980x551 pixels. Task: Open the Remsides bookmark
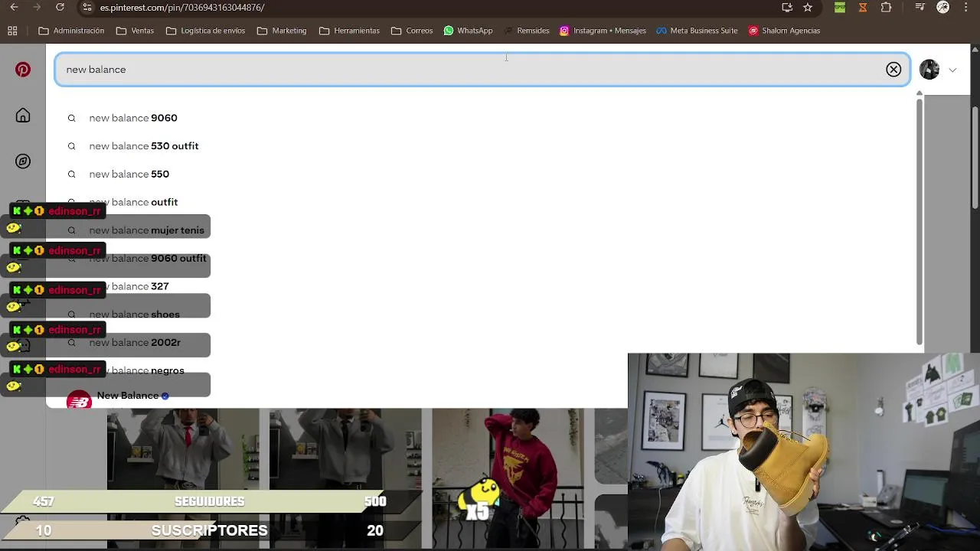click(x=526, y=31)
